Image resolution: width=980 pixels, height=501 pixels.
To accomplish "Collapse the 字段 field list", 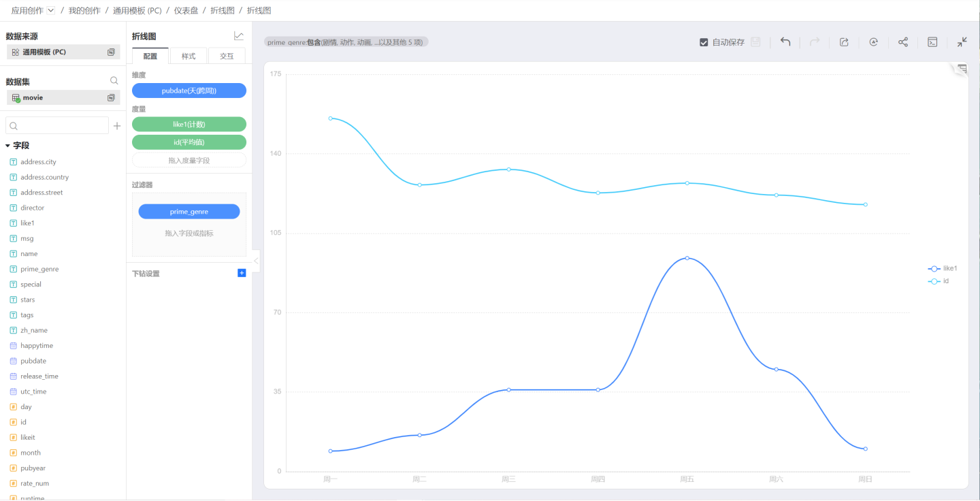I will (8, 146).
